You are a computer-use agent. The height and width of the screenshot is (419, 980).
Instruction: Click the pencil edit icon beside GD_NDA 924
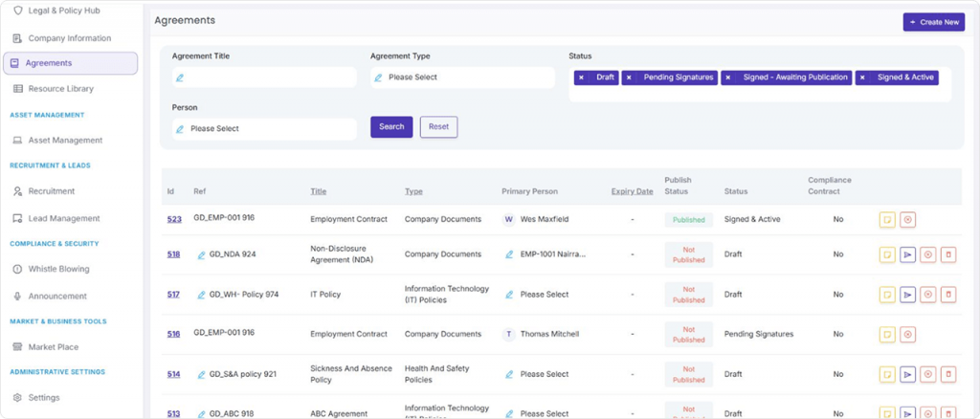click(x=201, y=254)
